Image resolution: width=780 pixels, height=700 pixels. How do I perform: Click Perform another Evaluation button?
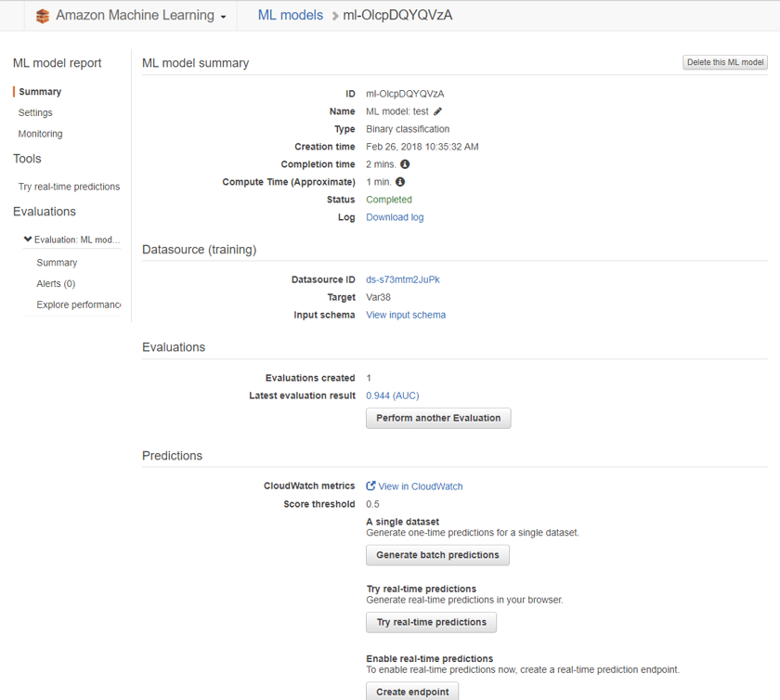coord(438,418)
